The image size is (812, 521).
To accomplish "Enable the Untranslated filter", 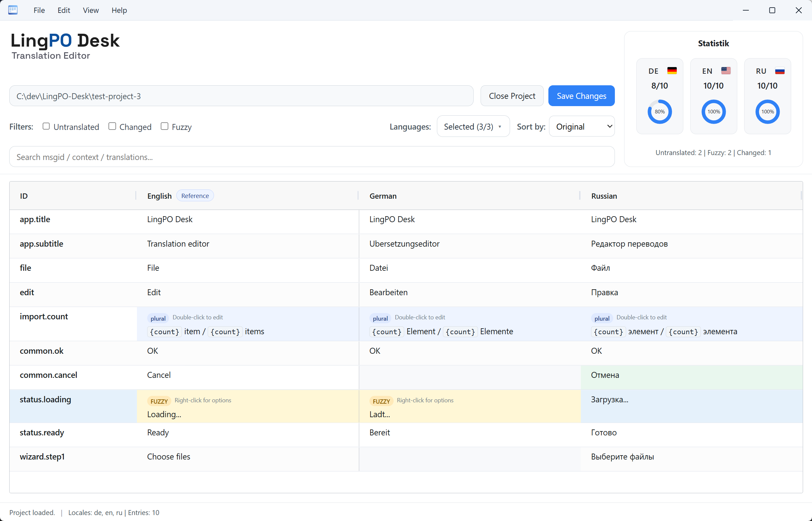I will pos(46,126).
